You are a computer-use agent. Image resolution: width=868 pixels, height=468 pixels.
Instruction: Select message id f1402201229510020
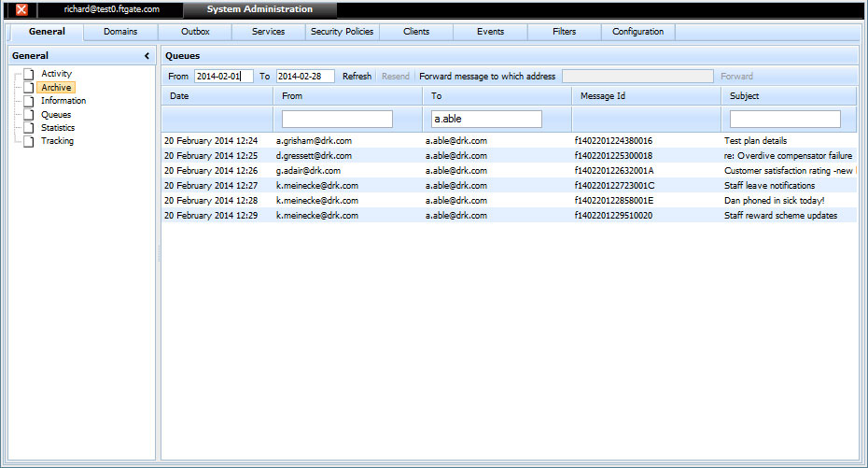click(x=613, y=216)
